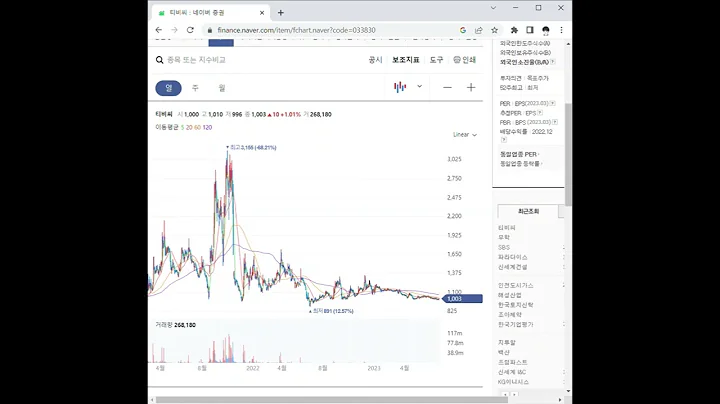Bookmark this page with the star icon

click(x=495, y=30)
